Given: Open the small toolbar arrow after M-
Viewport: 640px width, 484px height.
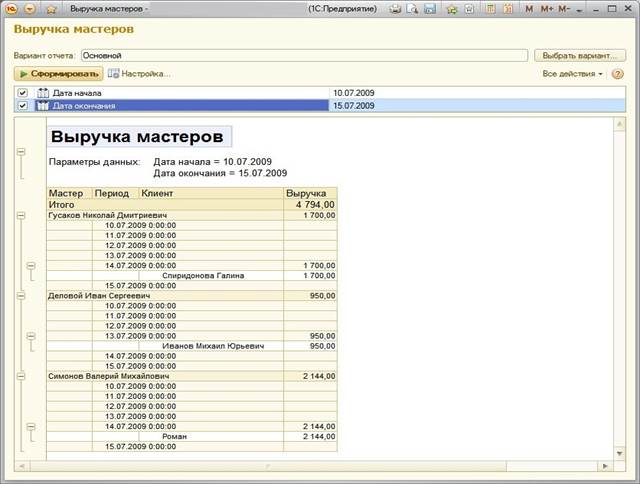Looking at the screenshot, I should (x=579, y=11).
